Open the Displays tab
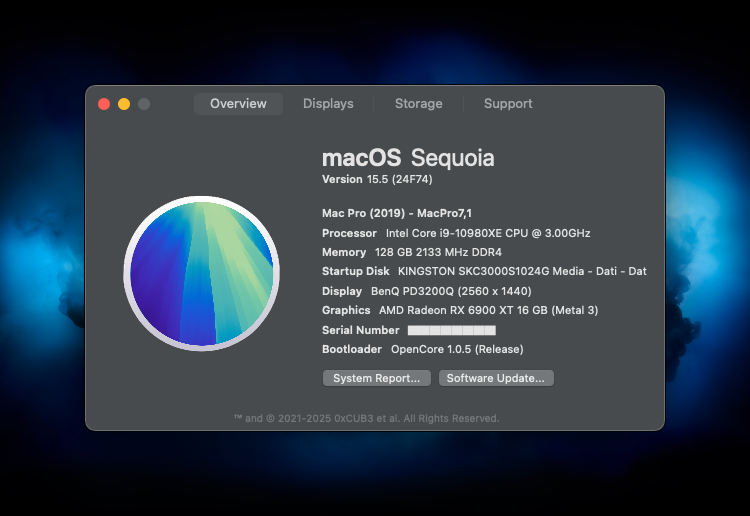This screenshot has height=516, width=750. coord(328,104)
